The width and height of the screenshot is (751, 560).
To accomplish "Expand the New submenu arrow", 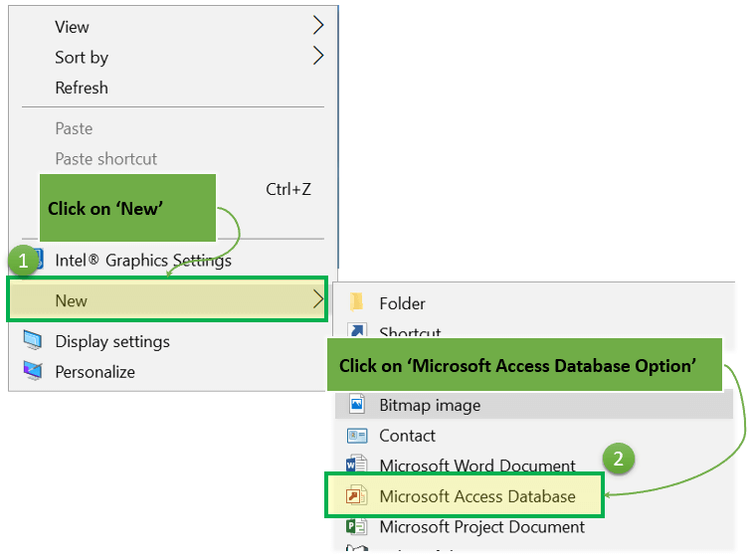I will (318, 298).
